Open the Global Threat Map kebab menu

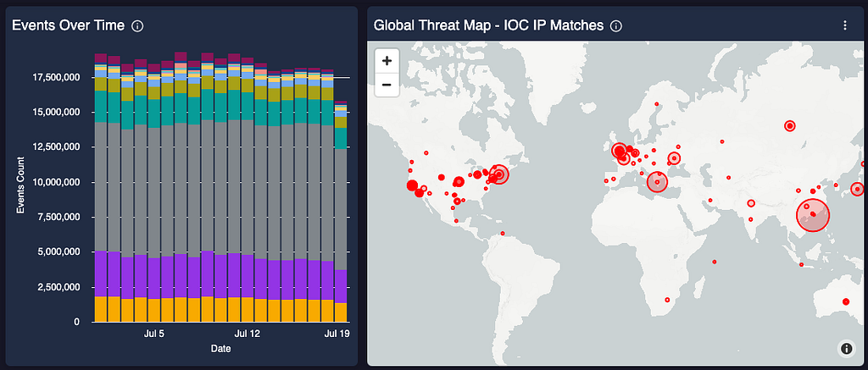(844, 25)
